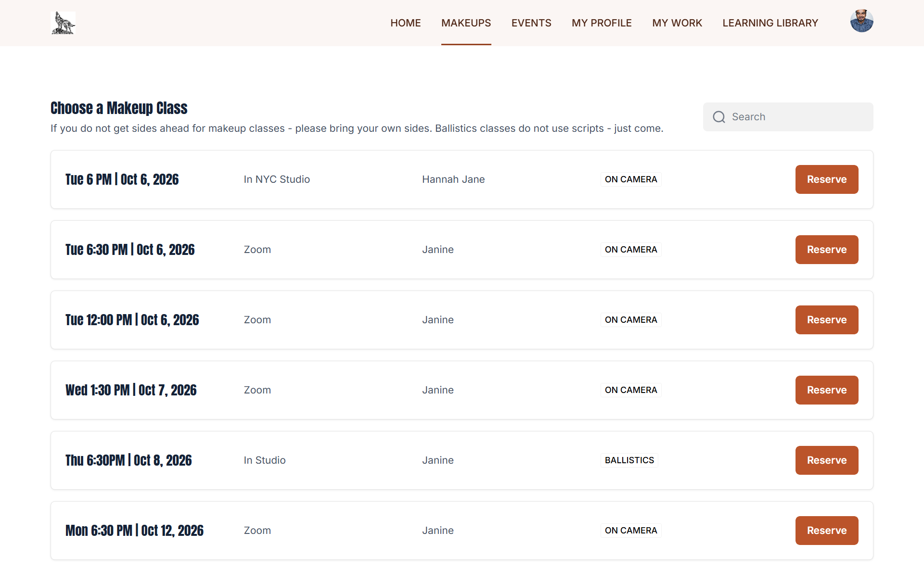Viewport: 924px width, 570px height.
Task: Navigate to MY PROFILE
Action: point(602,23)
